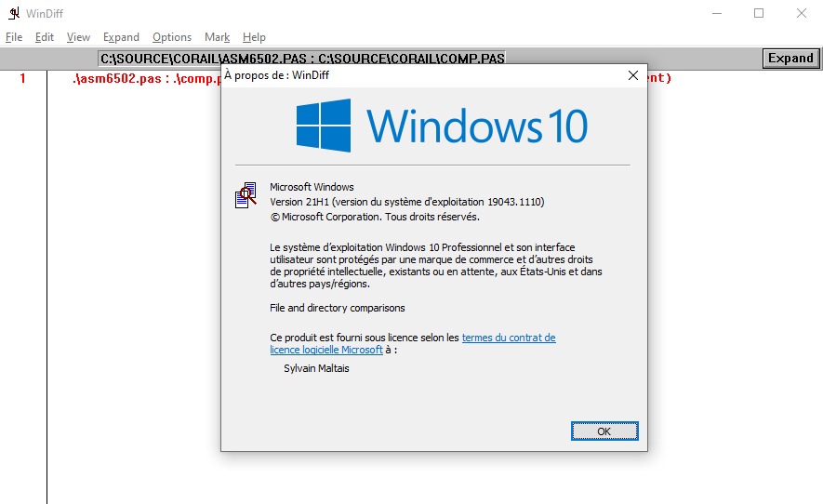
Task: Click the 'Sylvain Maltais' licensee name
Action: click(x=316, y=368)
